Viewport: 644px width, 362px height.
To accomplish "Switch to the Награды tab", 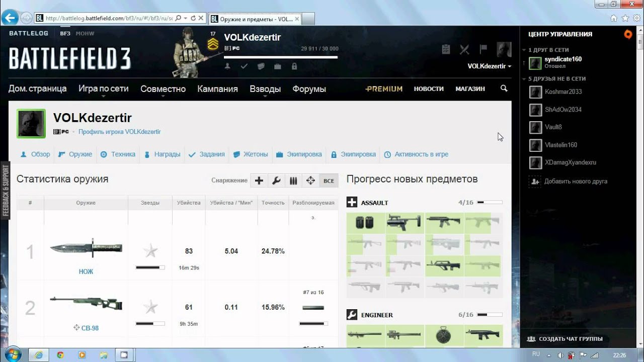I will click(162, 154).
